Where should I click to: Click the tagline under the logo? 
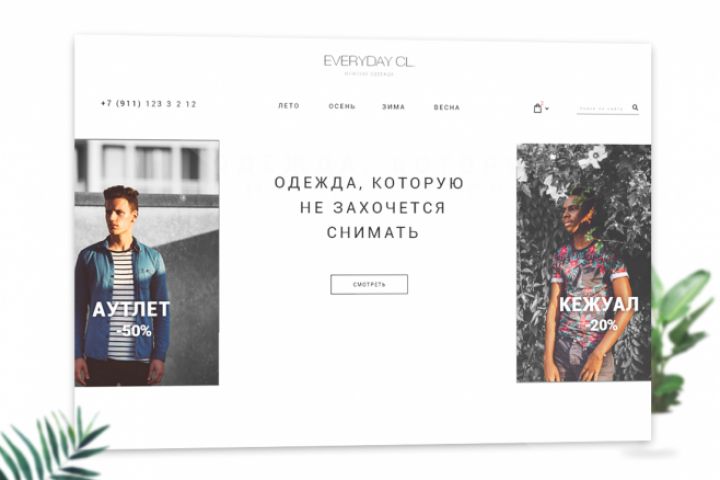(x=369, y=73)
